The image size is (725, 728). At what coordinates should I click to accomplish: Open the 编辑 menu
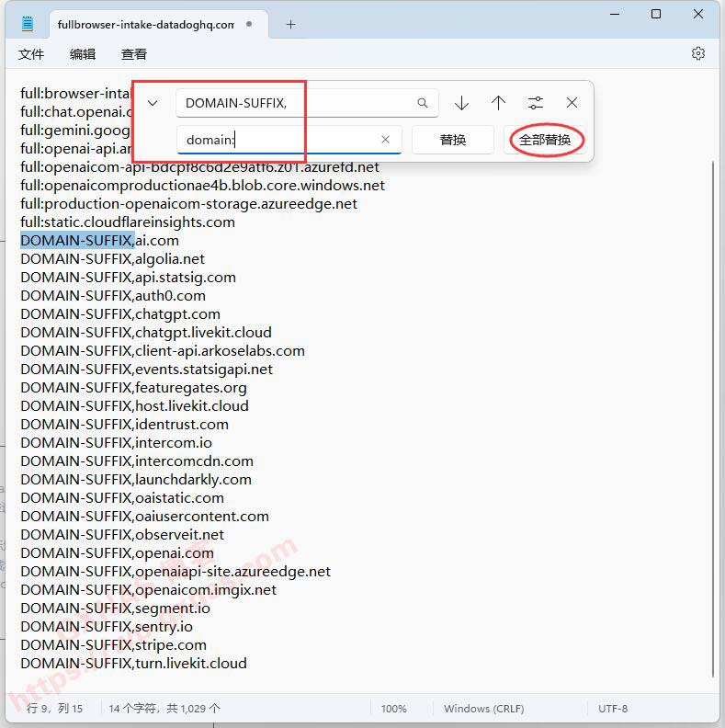pyautogui.click(x=83, y=54)
